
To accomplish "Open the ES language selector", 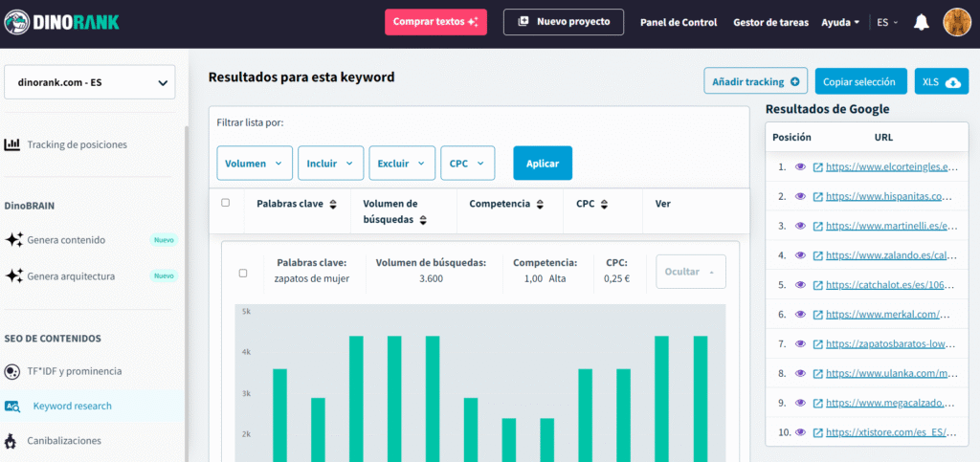I will 887,22.
